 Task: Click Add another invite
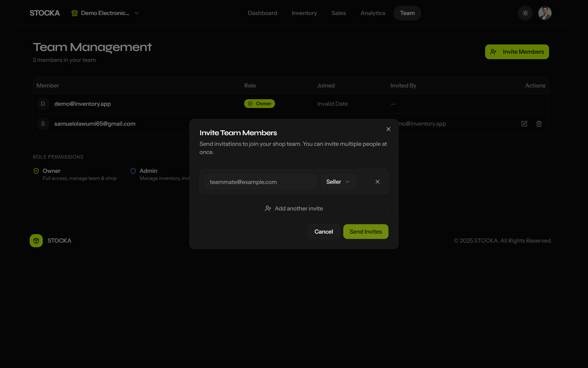[294, 209]
